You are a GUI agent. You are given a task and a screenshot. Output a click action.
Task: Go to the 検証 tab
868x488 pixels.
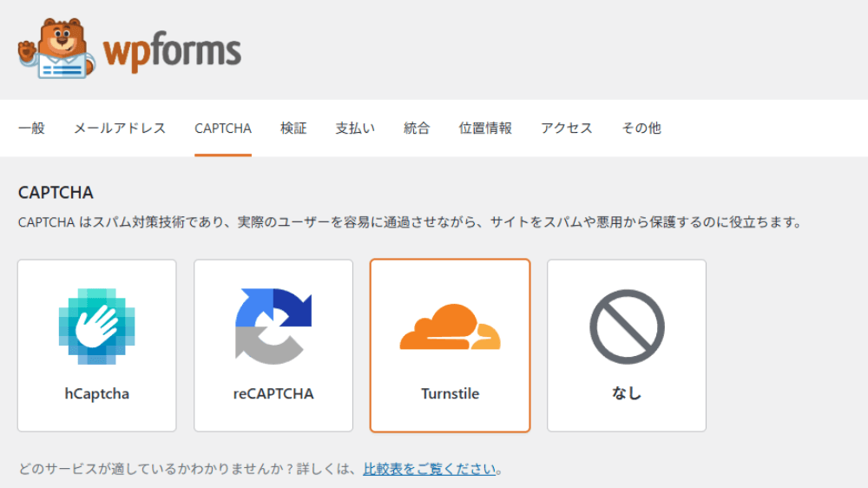(293, 129)
